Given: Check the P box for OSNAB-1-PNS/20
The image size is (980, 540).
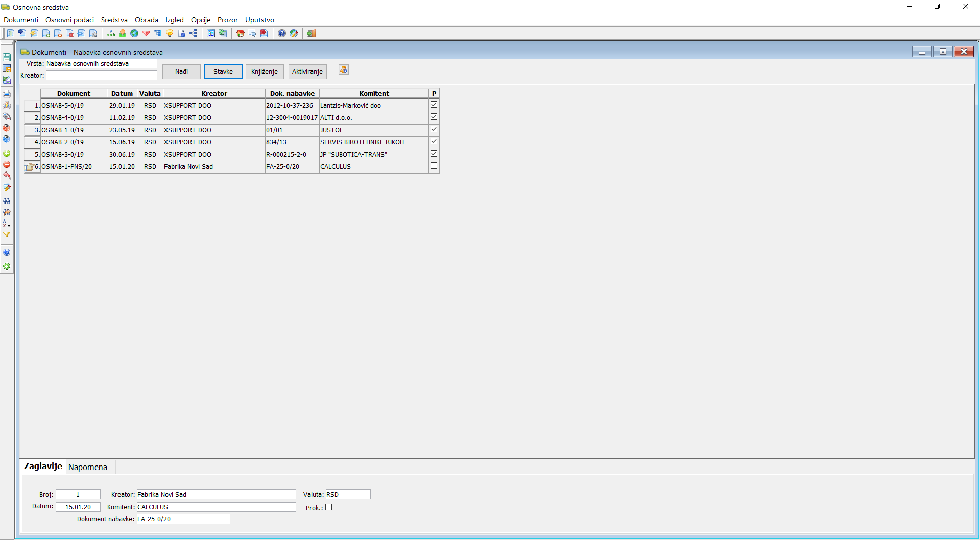Looking at the screenshot, I should pyautogui.click(x=434, y=166).
